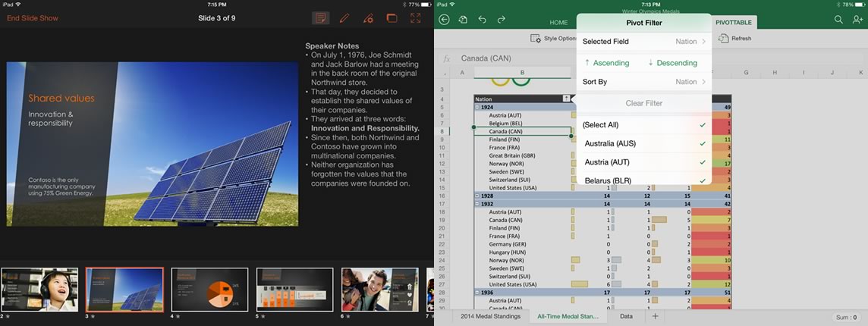Tap the share person-plus icon in Excel
This screenshot has height=326, width=868.
tap(857, 20)
